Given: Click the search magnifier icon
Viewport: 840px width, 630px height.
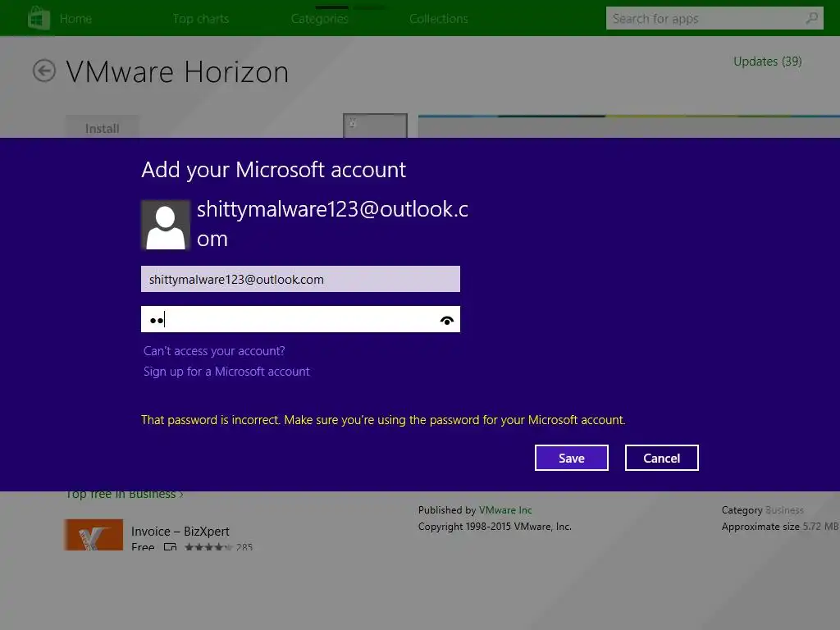Looking at the screenshot, I should (x=811, y=18).
